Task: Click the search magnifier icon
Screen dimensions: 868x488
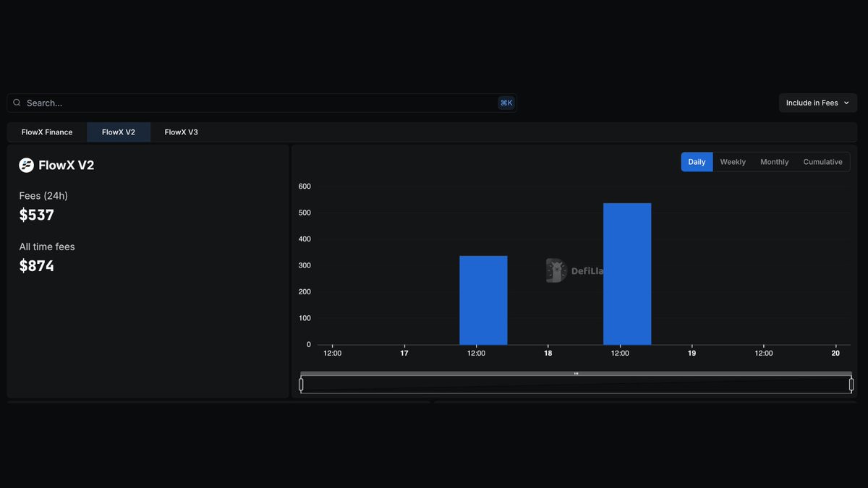Action: pyautogui.click(x=17, y=103)
